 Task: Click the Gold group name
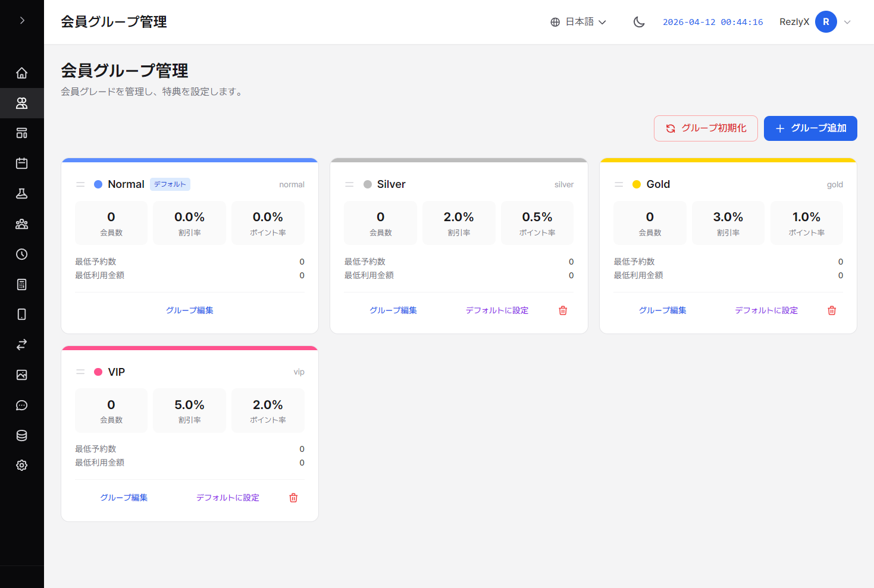point(658,184)
